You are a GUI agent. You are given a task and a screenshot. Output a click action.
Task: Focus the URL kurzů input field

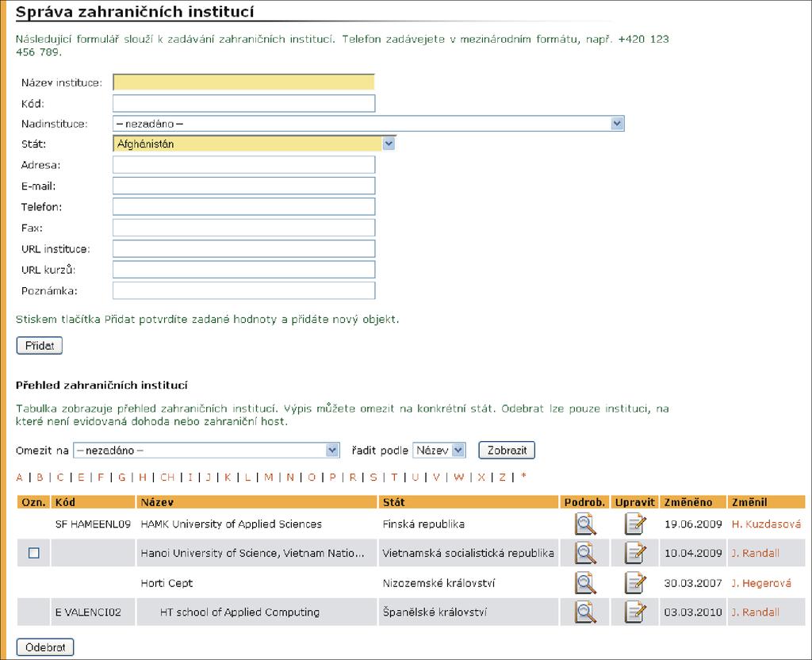click(244, 270)
